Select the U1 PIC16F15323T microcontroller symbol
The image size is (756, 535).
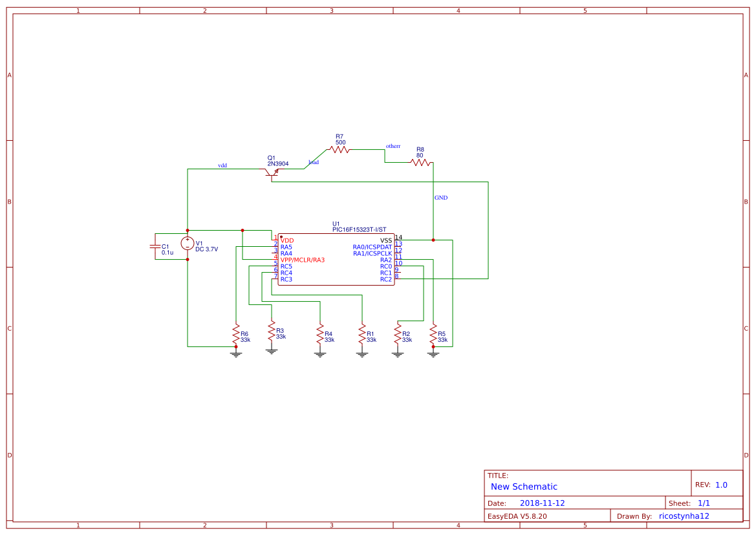click(x=336, y=258)
